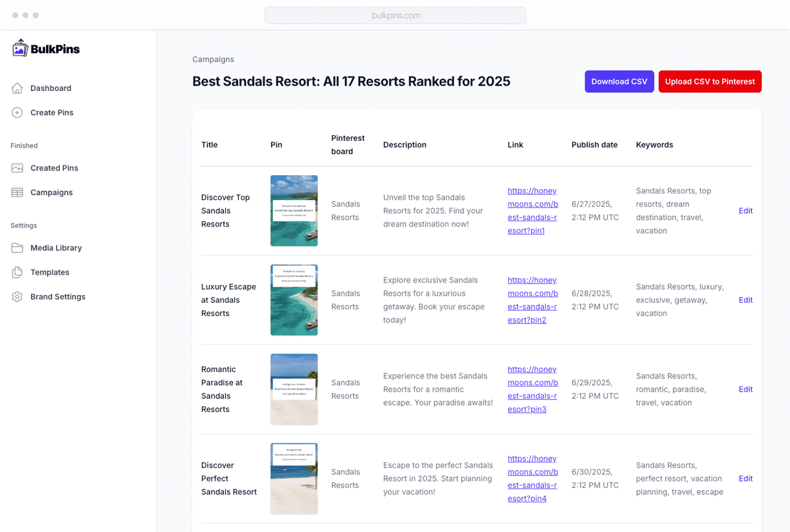The width and height of the screenshot is (790, 532).
Task: Open pin thumbnail for Discover Top Sandals Resorts
Action: (x=294, y=211)
